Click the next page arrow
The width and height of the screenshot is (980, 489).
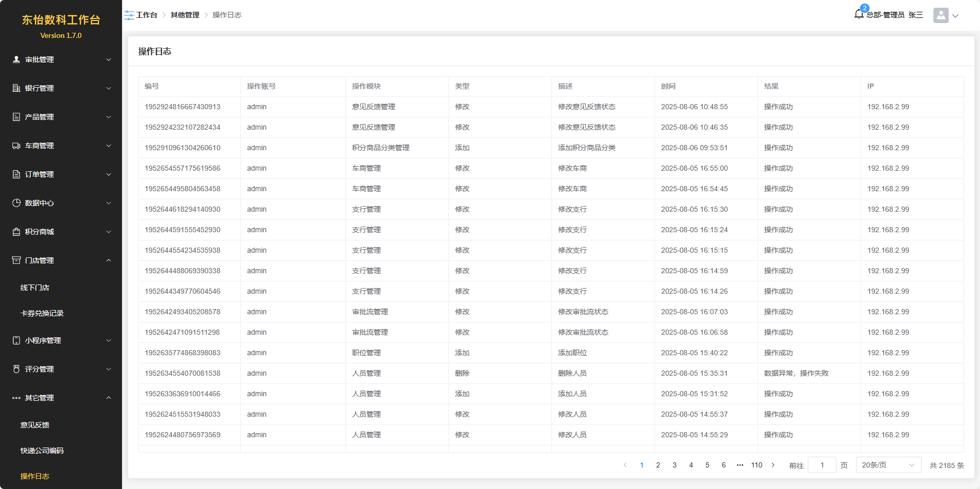tap(773, 465)
